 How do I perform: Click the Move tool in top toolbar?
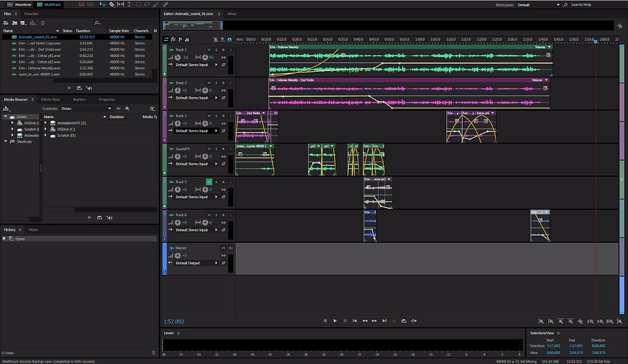click(103, 4)
